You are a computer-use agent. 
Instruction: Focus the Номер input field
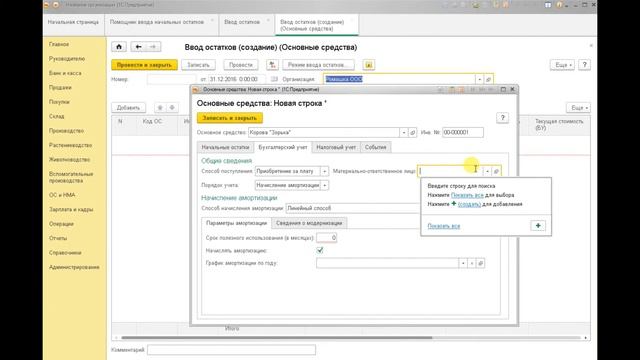[171, 79]
